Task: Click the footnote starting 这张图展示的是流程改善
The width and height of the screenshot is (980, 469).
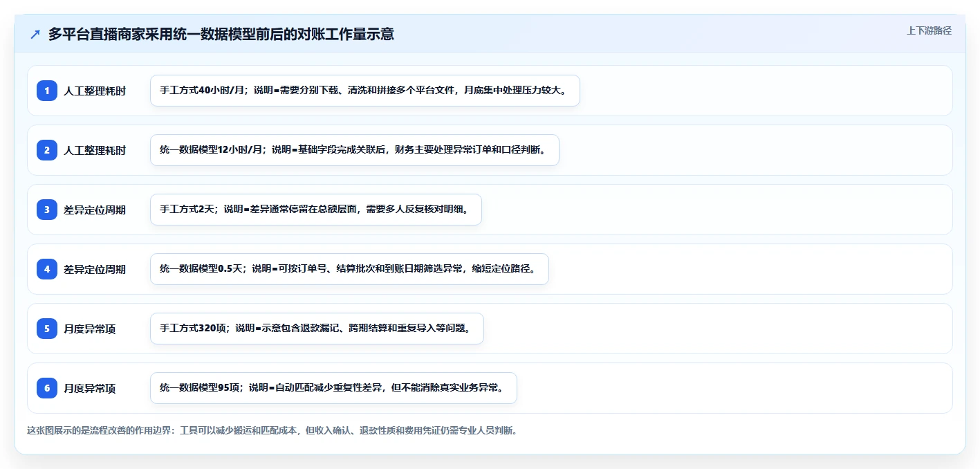Action: [x=272, y=430]
